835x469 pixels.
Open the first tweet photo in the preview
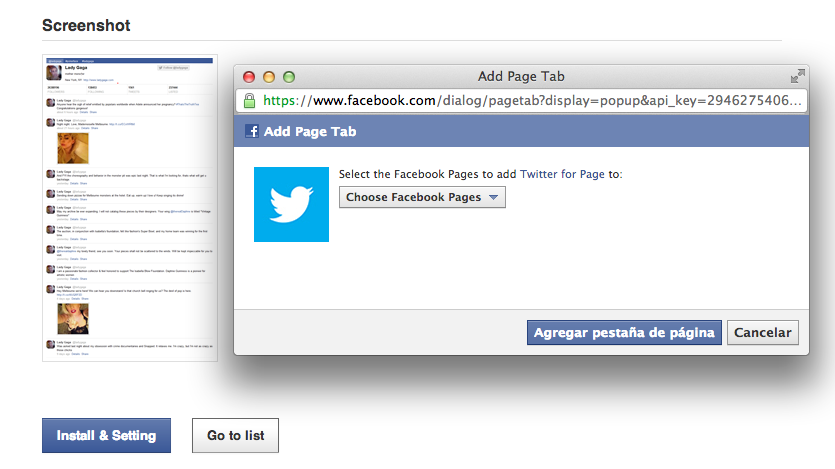pyautogui.click(x=71, y=147)
